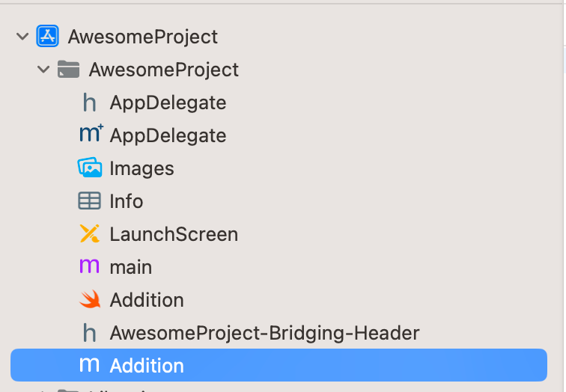Click the LaunchScreen storyboard icon
The width and height of the screenshot is (566, 392).
click(x=89, y=233)
